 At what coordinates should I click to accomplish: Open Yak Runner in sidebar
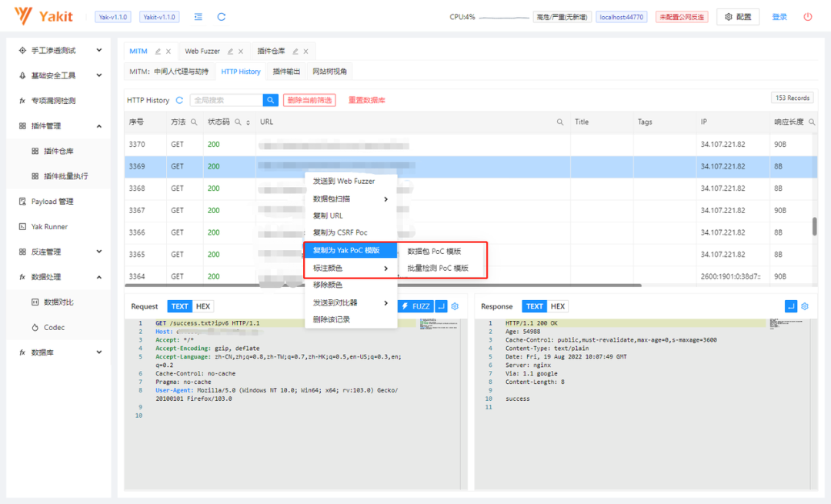pyautogui.click(x=58, y=227)
